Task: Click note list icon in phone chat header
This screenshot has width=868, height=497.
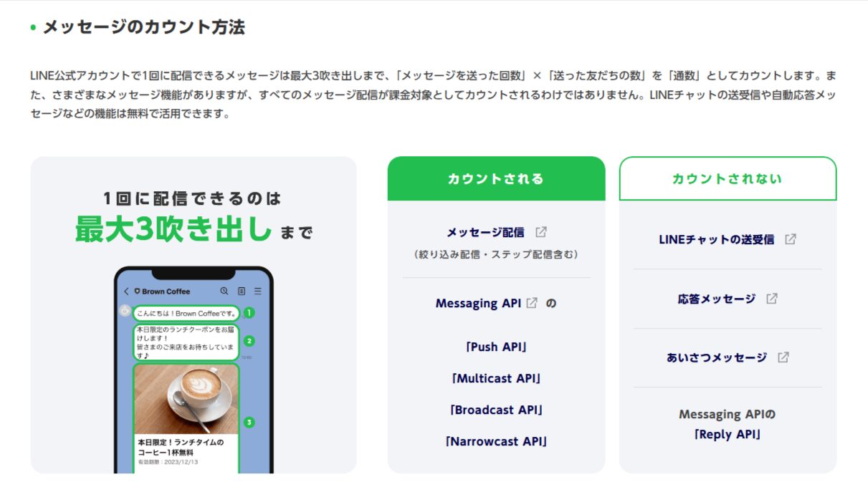Action: tap(242, 291)
